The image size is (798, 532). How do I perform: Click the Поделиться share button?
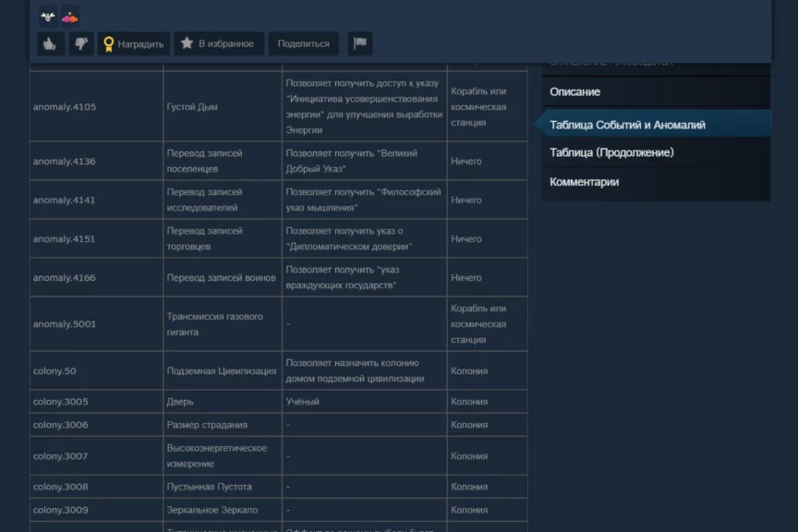click(x=303, y=43)
